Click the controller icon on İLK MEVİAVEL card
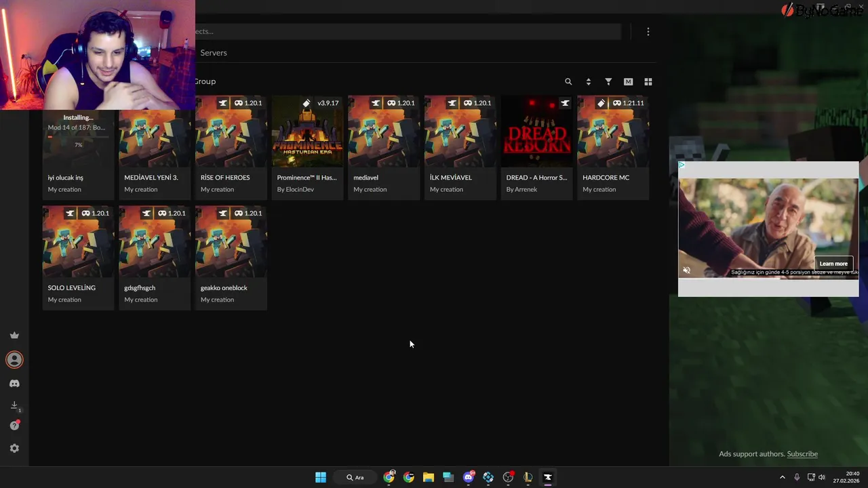 [x=467, y=103]
